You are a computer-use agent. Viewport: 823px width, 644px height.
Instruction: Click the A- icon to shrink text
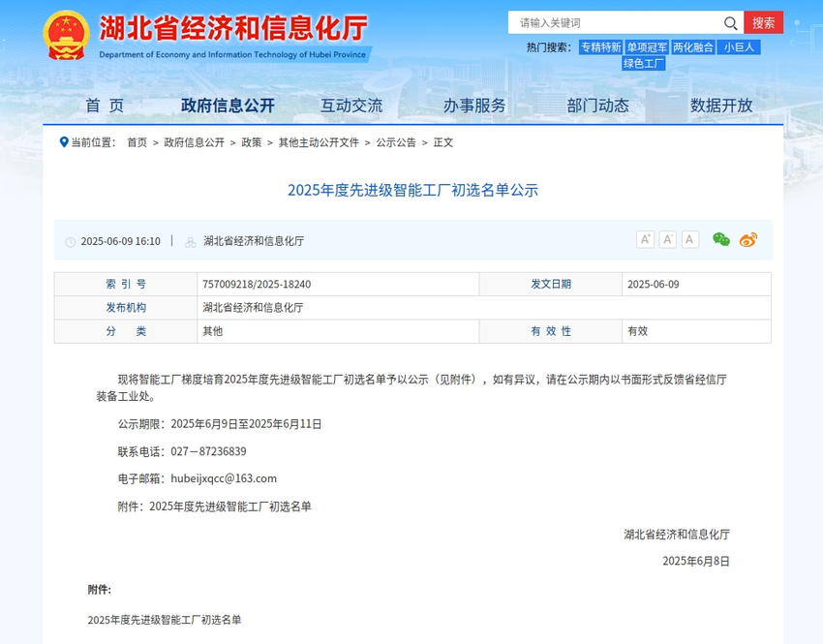coord(667,239)
